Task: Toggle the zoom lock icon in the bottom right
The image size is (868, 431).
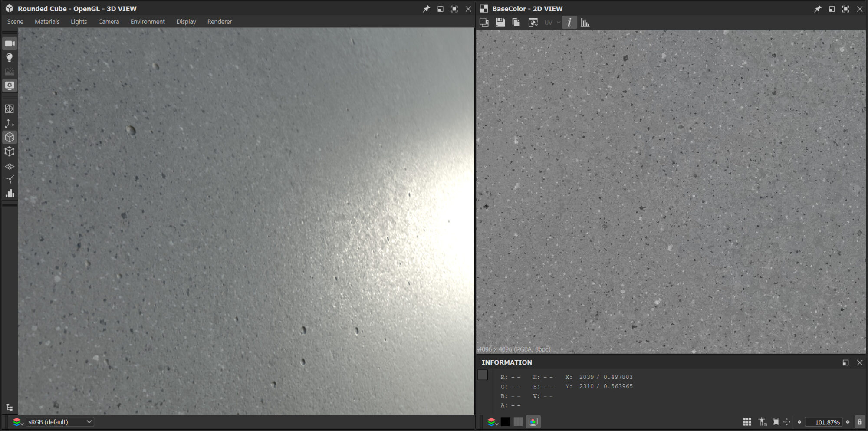Action: tap(859, 421)
